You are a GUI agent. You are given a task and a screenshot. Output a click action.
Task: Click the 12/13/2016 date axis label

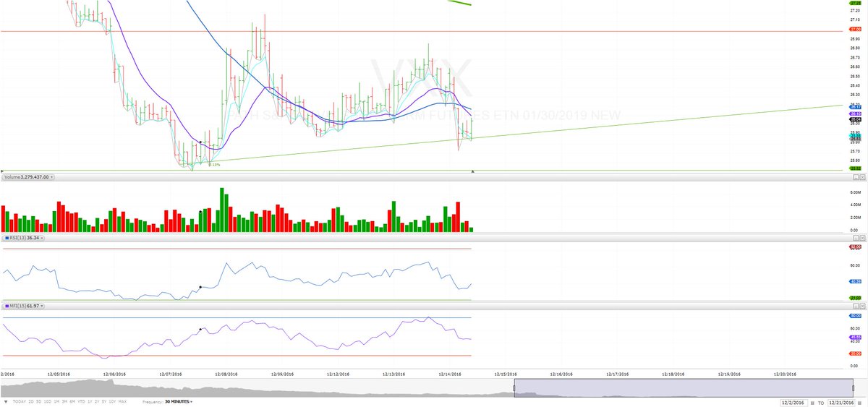pos(395,374)
